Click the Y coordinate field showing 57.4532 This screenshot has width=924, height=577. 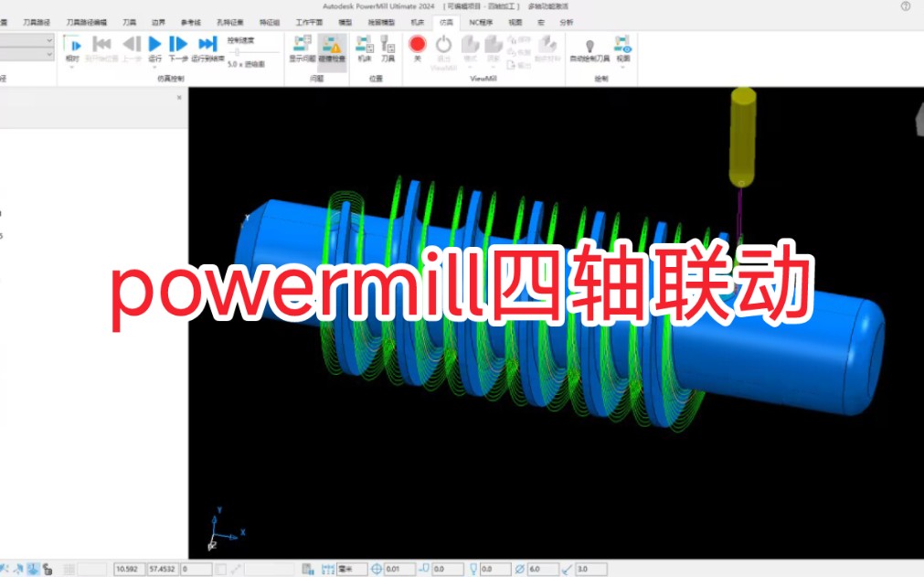[162, 569]
